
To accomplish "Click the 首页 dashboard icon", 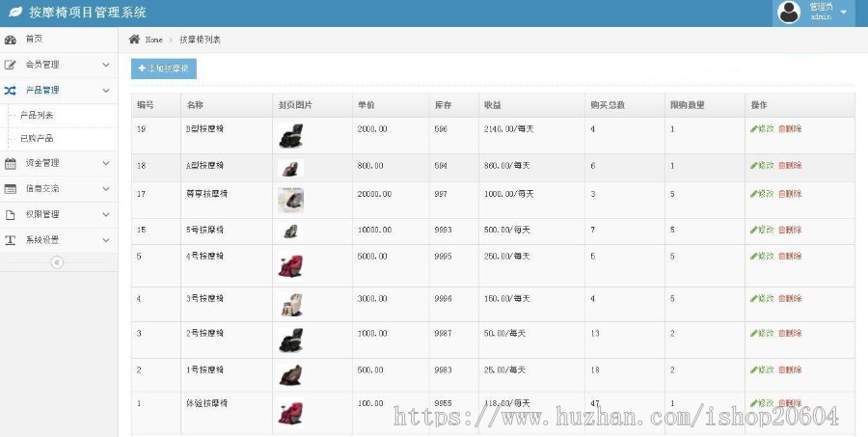I will coord(10,40).
